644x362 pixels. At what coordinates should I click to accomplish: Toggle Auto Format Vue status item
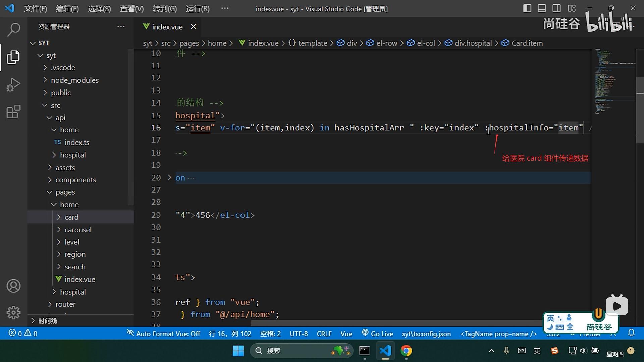(163, 334)
